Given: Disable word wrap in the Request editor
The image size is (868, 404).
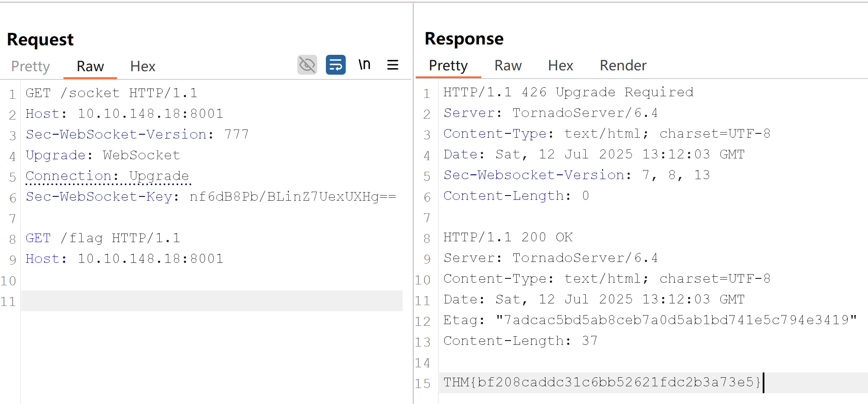Looking at the screenshot, I should click(336, 65).
